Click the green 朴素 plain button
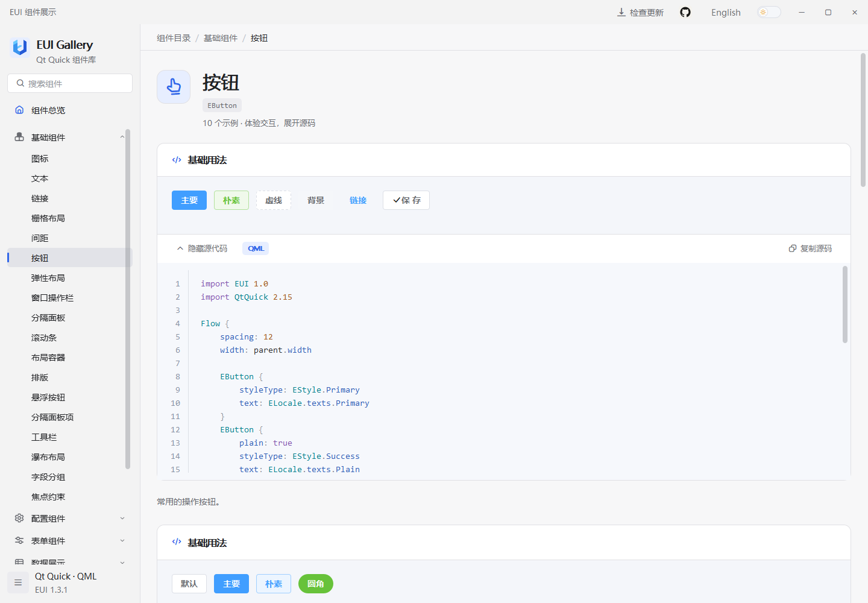This screenshot has height=603, width=868. tap(231, 200)
